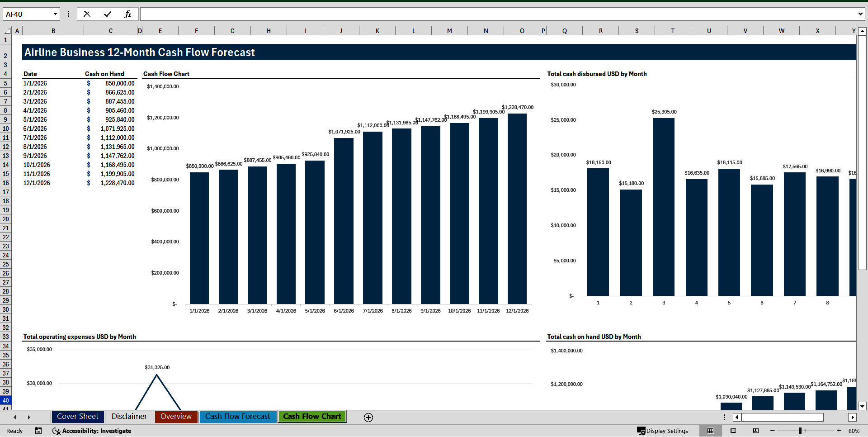868x437 pixels.
Task: Expand the formula bar options menu
Action: 68,14
